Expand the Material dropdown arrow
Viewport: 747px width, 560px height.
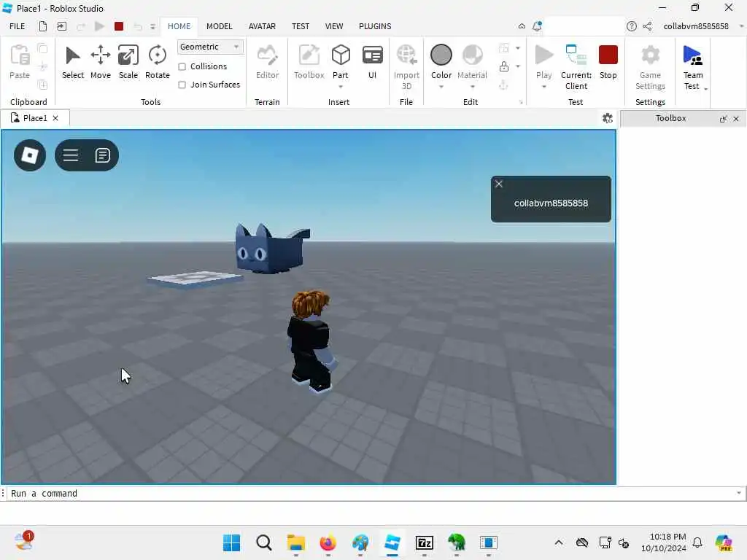[472, 87]
